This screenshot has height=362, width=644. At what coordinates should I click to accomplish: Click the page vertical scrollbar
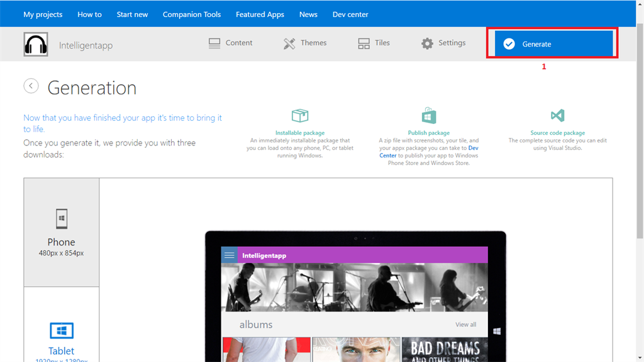[640, 131]
